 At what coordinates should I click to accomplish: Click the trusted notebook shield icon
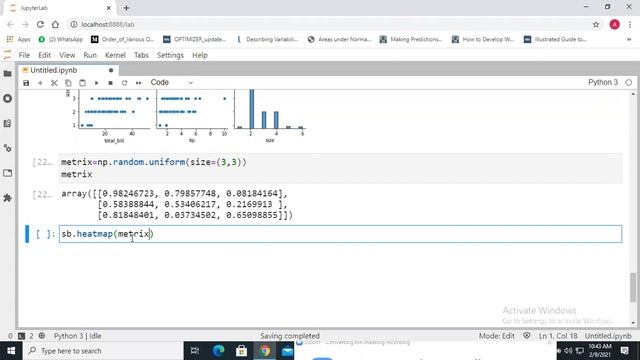[527, 336]
